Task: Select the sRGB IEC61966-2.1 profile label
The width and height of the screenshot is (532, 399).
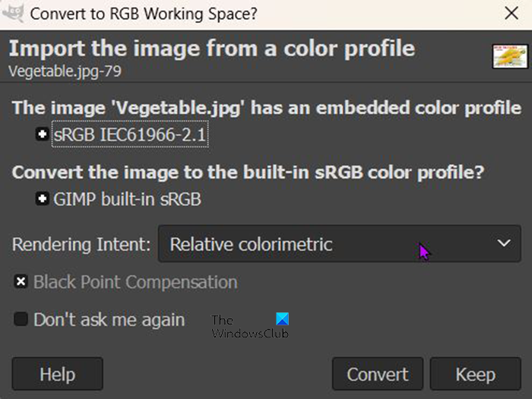Action: pyautogui.click(x=130, y=135)
